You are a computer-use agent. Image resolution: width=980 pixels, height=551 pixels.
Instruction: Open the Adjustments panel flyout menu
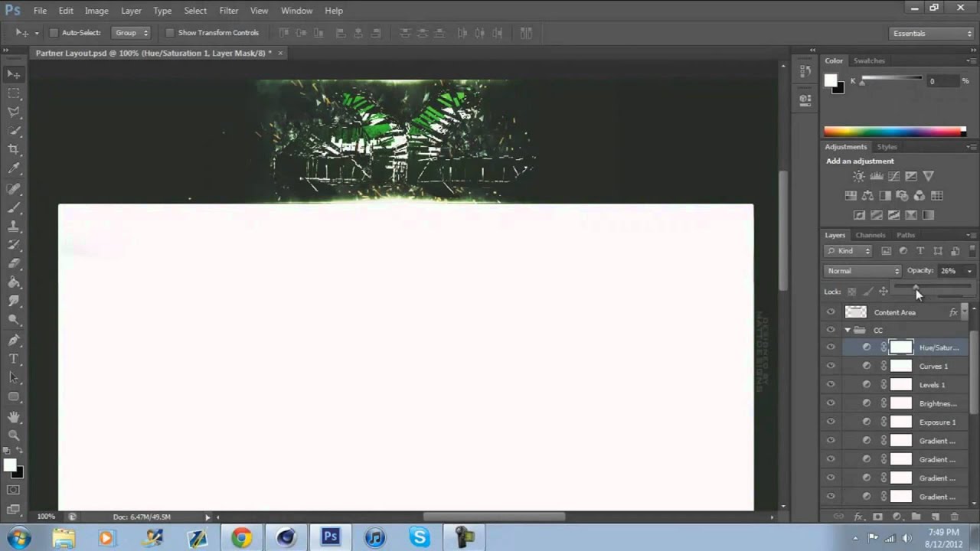coord(971,147)
